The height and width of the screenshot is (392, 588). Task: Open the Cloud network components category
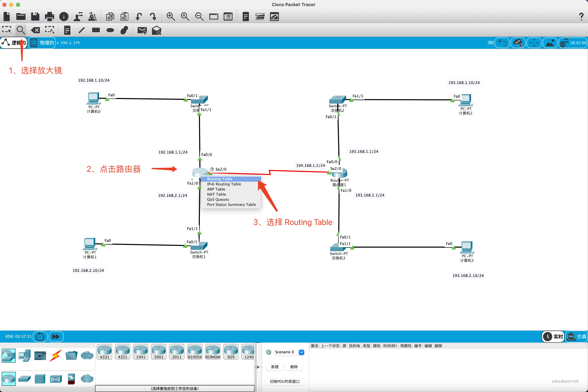coord(87,379)
